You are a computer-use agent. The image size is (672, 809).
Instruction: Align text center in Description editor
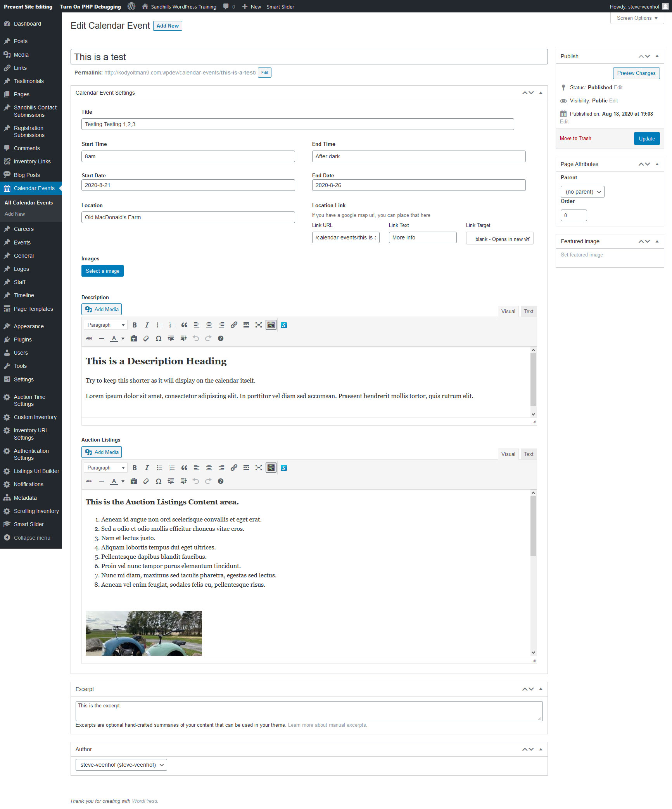coord(209,325)
